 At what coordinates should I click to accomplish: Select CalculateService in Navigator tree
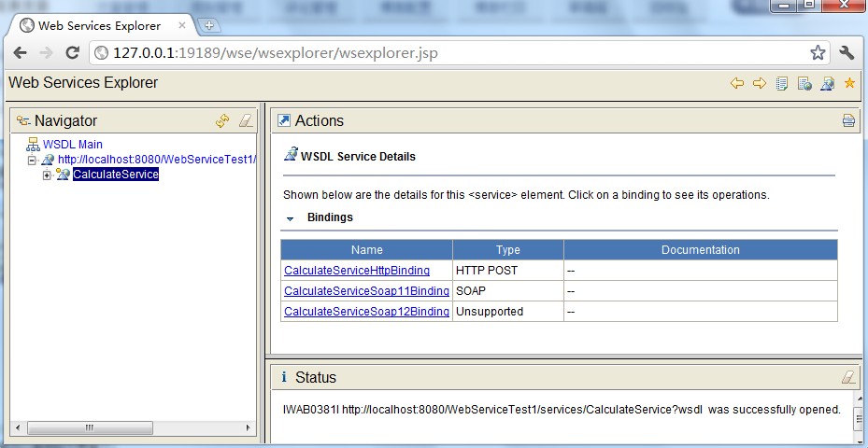[x=116, y=175]
